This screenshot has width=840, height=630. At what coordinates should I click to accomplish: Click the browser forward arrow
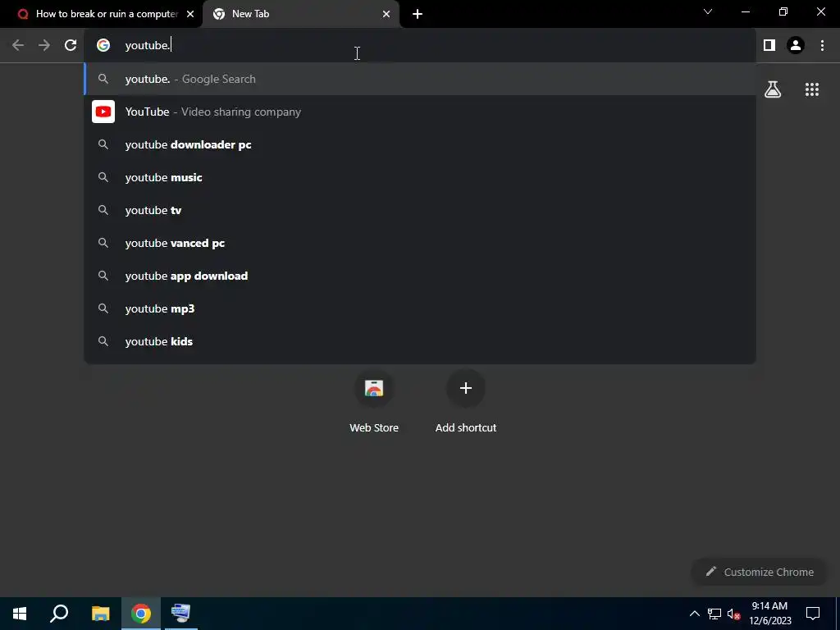[x=44, y=46]
